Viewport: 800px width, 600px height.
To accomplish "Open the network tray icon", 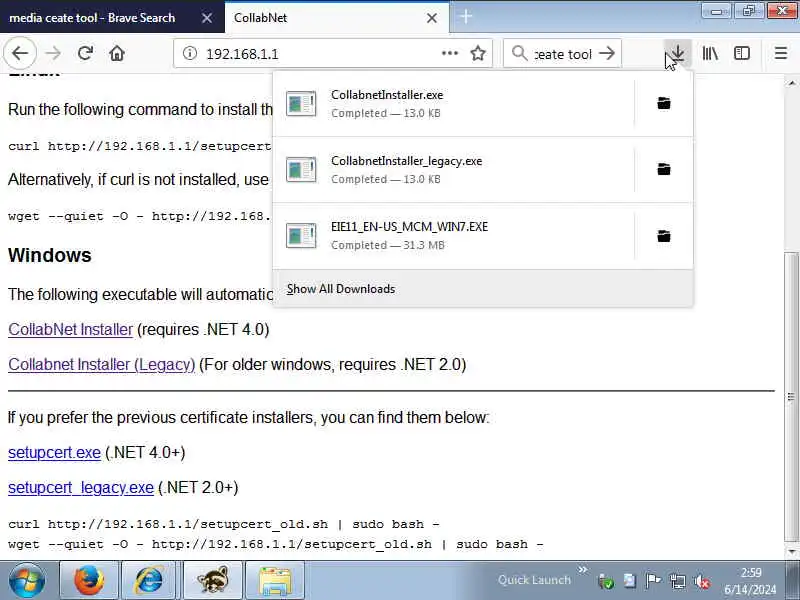I will 678,581.
